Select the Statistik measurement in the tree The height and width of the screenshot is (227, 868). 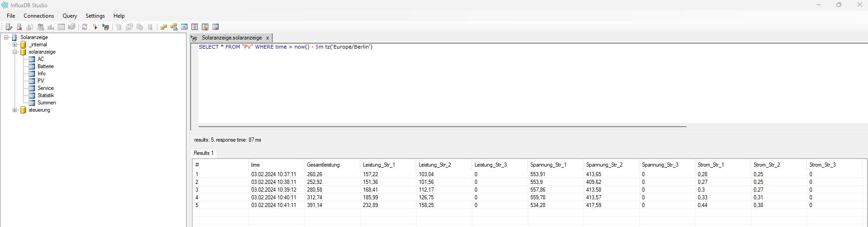[45, 95]
